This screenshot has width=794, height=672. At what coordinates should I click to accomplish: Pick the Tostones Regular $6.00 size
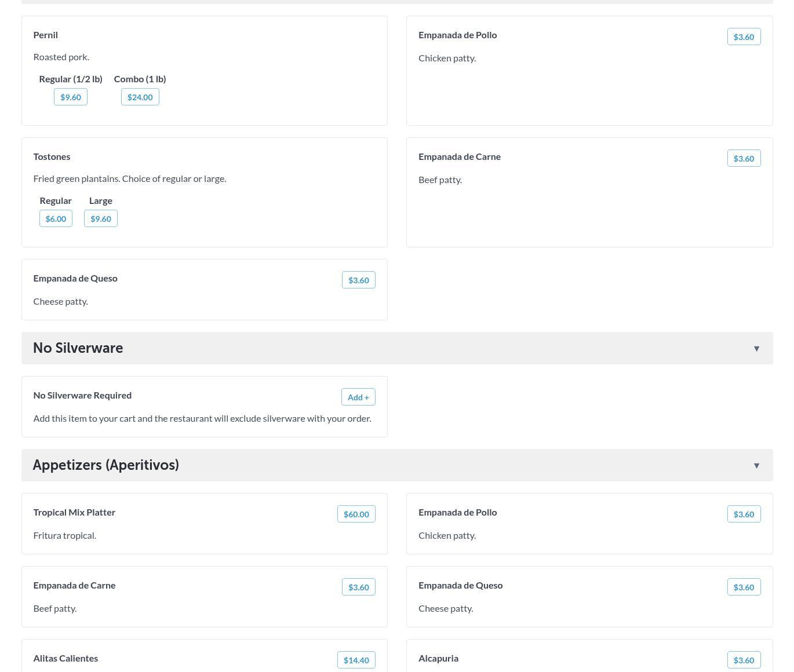[x=56, y=218]
